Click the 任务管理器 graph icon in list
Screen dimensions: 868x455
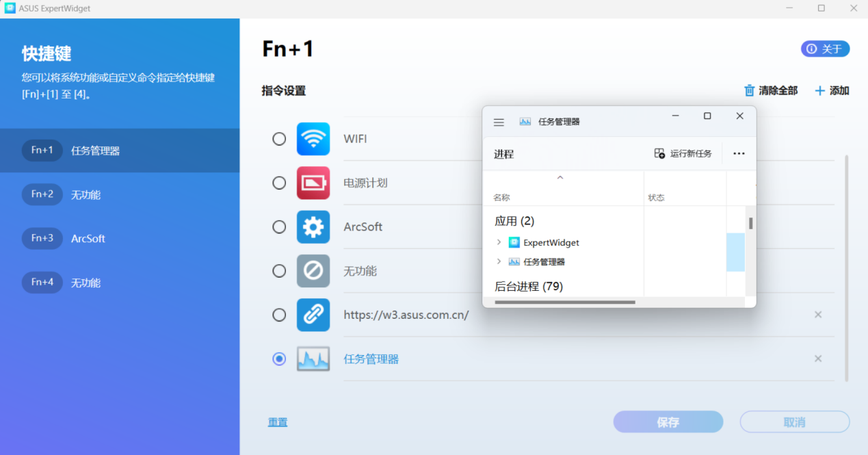pyautogui.click(x=313, y=359)
